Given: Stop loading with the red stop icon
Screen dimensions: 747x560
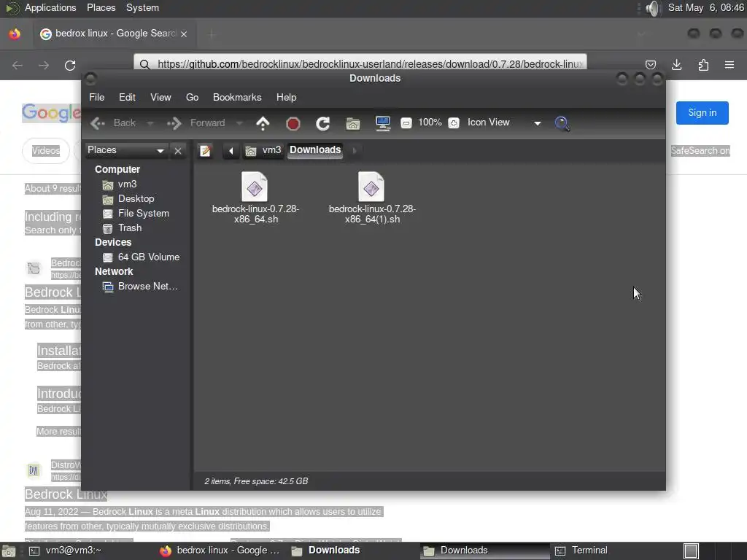Looking at the screenshot, I should coord(293,124).
